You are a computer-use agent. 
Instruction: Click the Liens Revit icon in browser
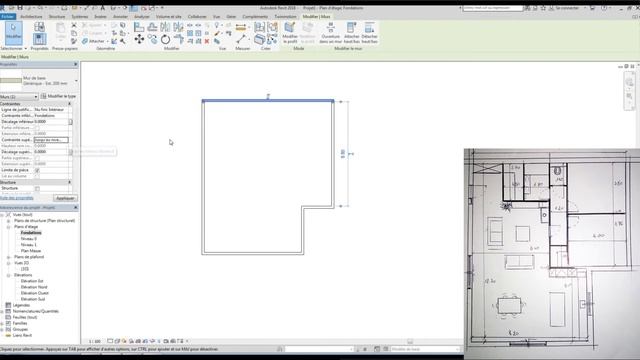[x=8, y=335]
